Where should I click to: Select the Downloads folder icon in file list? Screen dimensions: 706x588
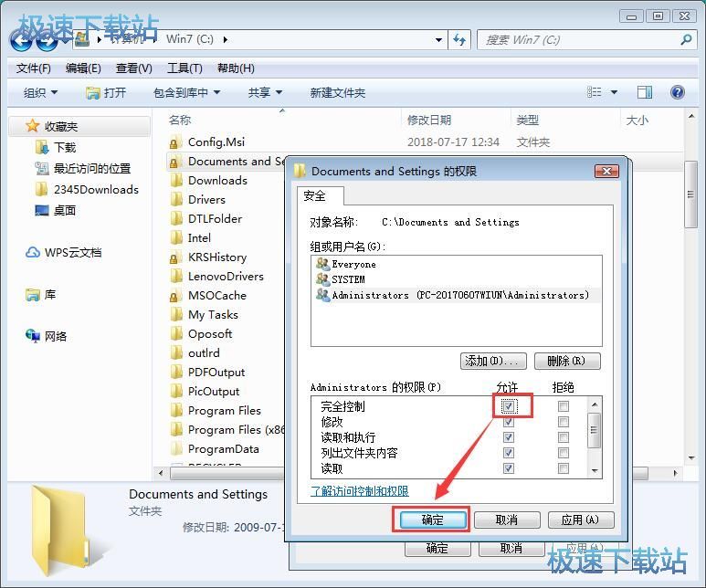[x=176, y=181]
